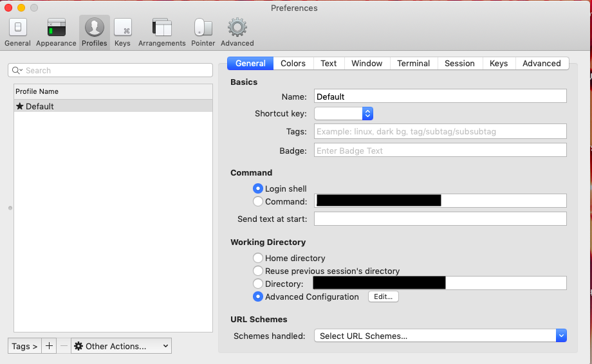Click the magnifier icon in Search field
The height and width of the screenshot is (364, 592).
click(17, 70)
